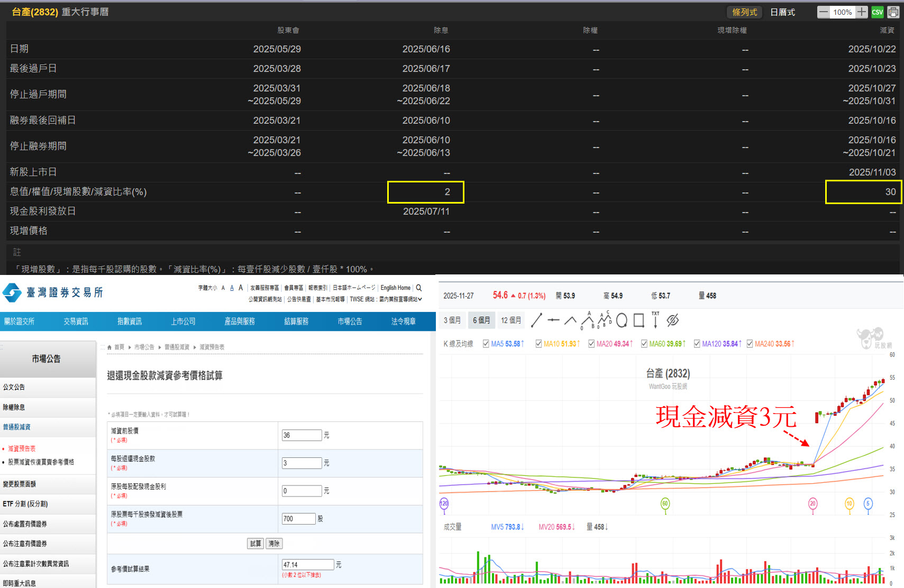This screenshot has width=904, height=588.
Task: Click the 減資前股價 input field
Action: [302, 435]
